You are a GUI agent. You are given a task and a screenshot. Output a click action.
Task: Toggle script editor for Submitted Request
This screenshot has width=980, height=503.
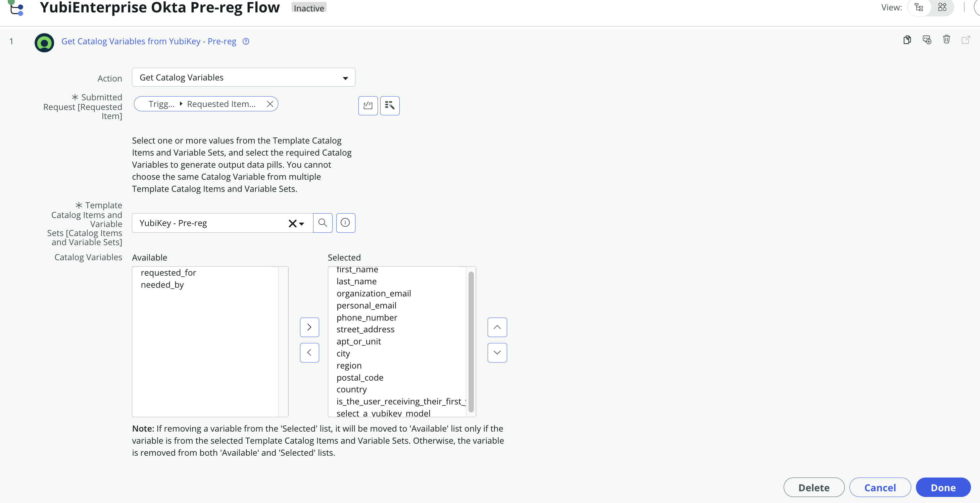[x=368, y=105]
